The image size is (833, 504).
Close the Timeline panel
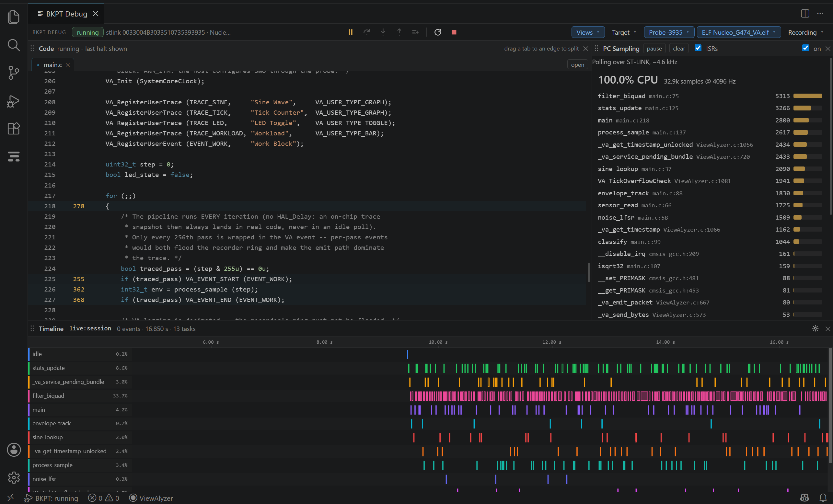[828, 328]
